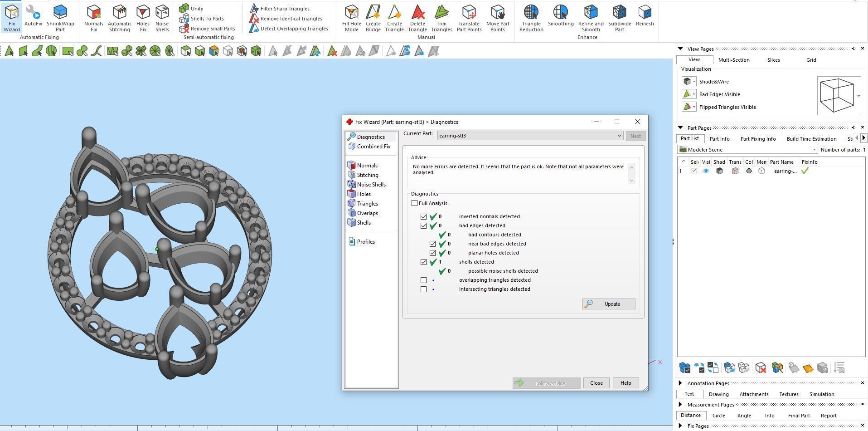
Task: Switch to the Multi-Section tab
Action: (733, 60)
